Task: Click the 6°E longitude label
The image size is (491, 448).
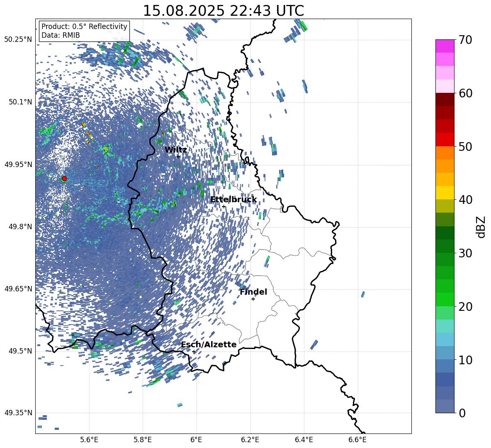Action: [x=196, y=440]
